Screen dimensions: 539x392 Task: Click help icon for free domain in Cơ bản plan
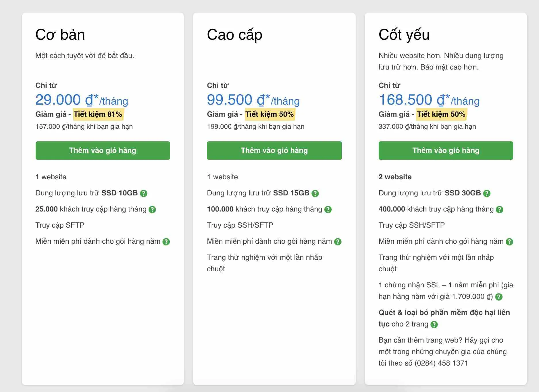pos(166,242)
